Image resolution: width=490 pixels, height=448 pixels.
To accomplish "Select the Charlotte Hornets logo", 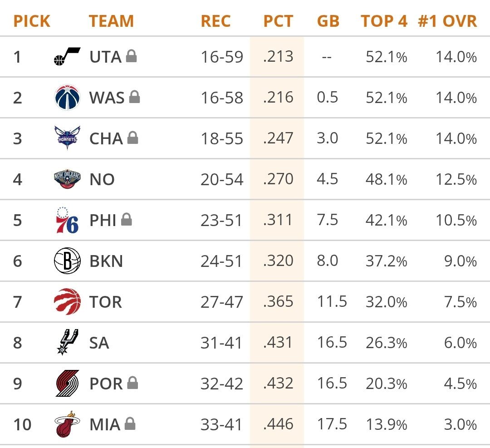I will [x=67, y=138].
